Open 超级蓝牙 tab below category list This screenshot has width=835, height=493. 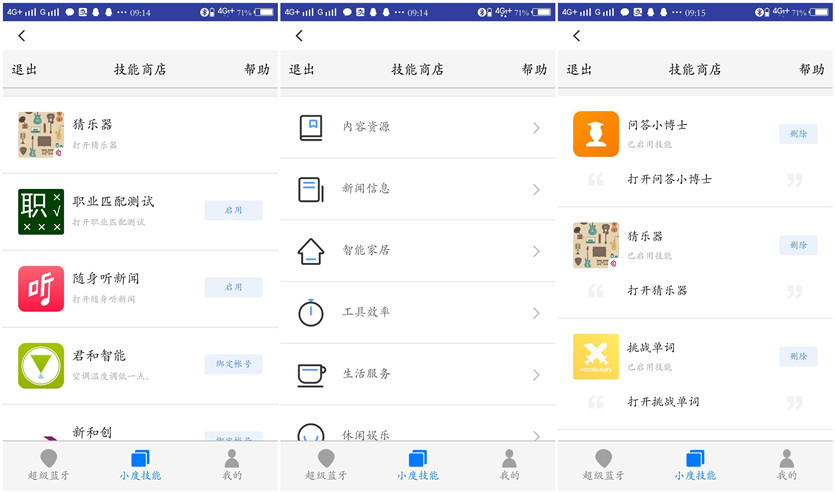click(x=327, y=465)
